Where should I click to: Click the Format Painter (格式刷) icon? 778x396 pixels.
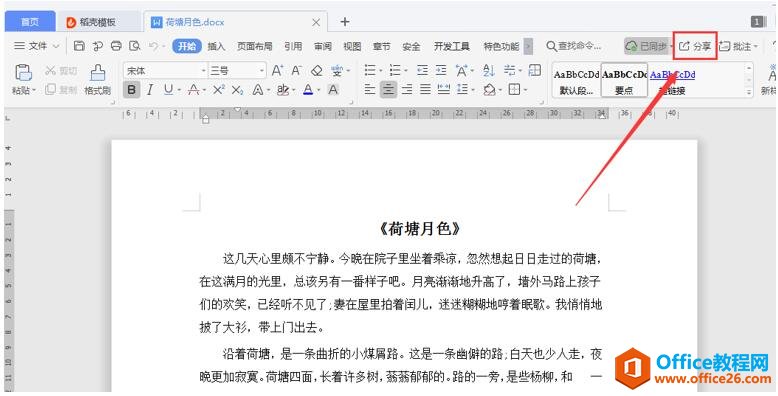pos(97,73)
